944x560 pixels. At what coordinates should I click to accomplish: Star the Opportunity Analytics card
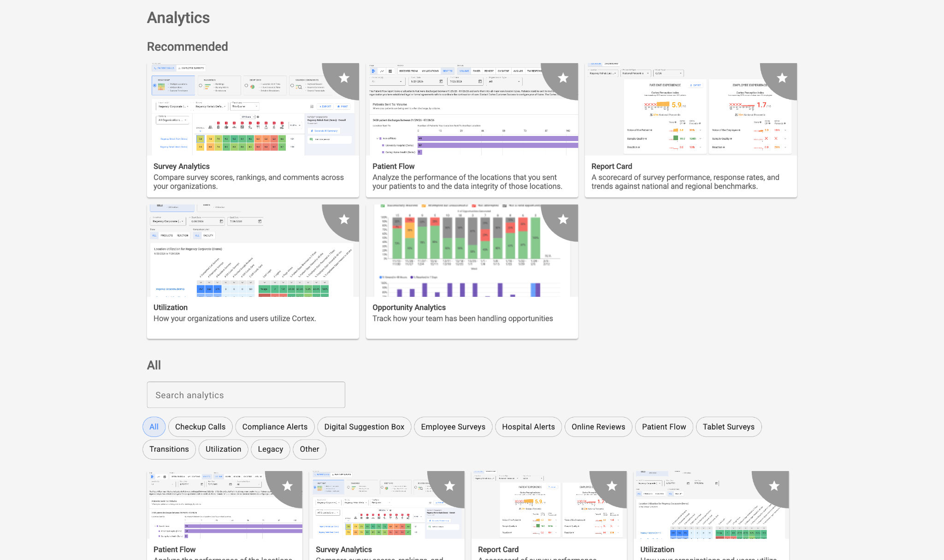[563, 219]
